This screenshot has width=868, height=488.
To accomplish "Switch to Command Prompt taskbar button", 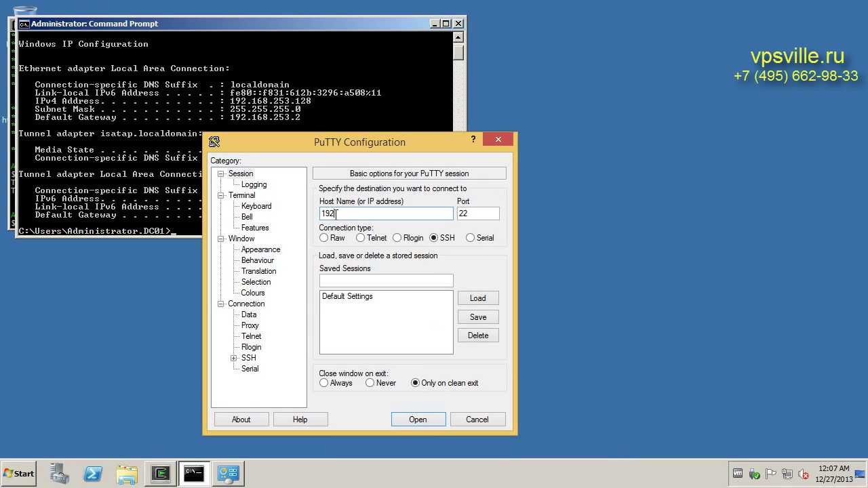I will [194, 473].
